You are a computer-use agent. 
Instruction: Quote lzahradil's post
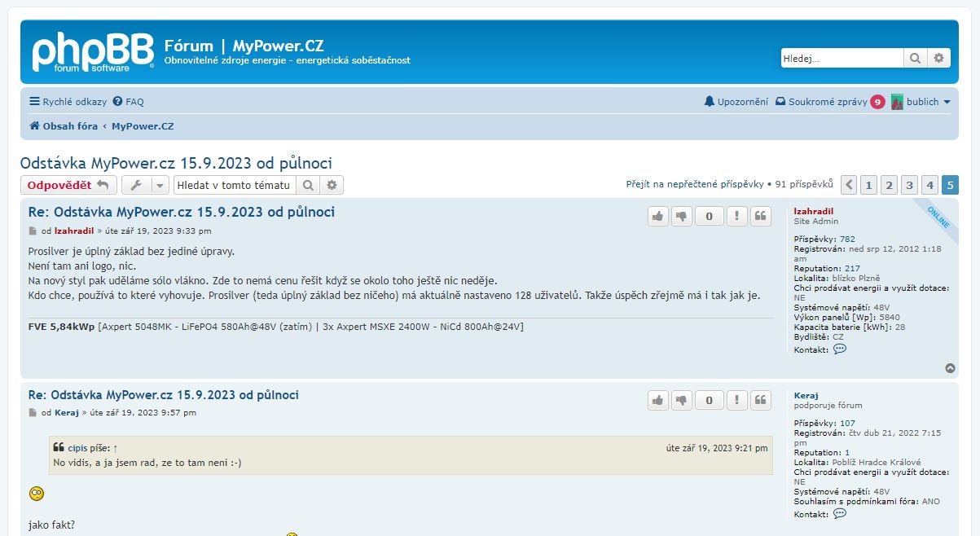tap(761, 216)
